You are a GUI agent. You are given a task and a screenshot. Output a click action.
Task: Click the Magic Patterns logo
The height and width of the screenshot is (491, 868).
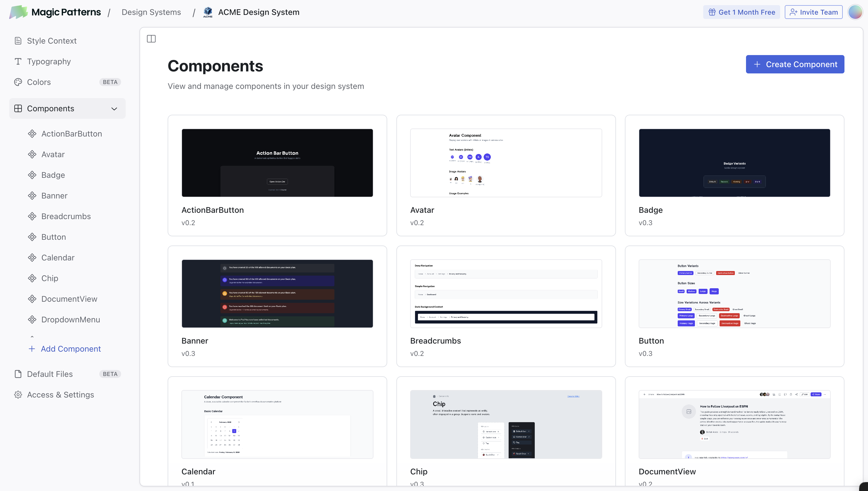pos(18,12)
